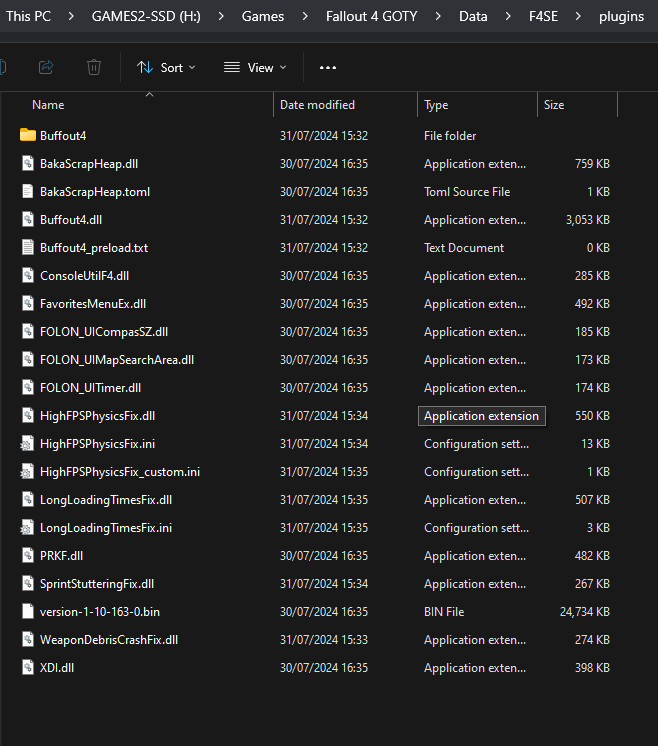Sort by Size column header
Viewport: 658px width, 746px height.
[x=554, y=105]
